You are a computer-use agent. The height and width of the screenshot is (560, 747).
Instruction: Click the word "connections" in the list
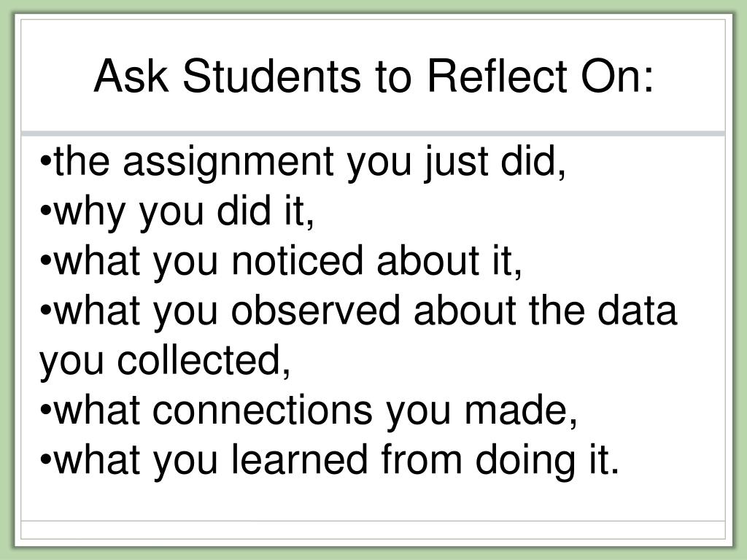(x=263, y=410)
